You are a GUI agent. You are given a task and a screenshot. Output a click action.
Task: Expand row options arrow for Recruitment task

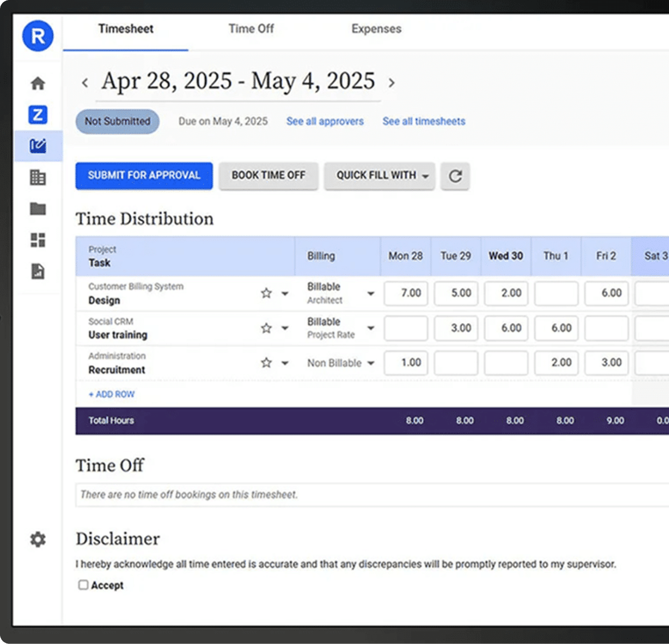coord(285,363)
